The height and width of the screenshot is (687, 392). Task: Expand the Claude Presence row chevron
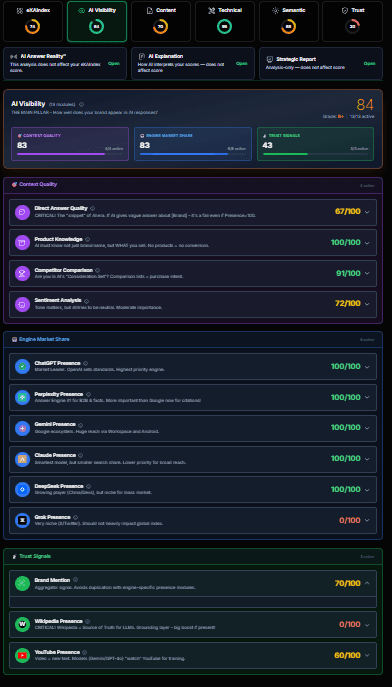click(367, 459)
